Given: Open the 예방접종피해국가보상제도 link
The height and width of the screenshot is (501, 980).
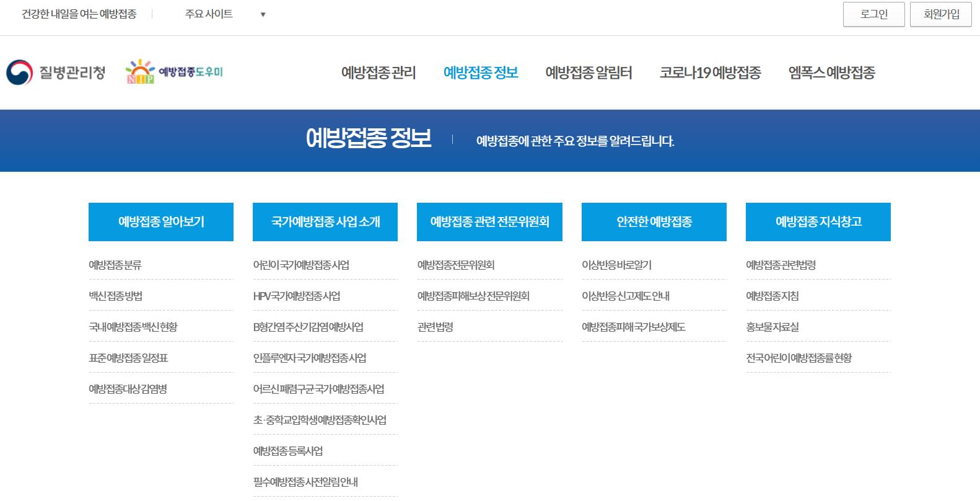Looking at the screenshot, I should coord(634,327).
